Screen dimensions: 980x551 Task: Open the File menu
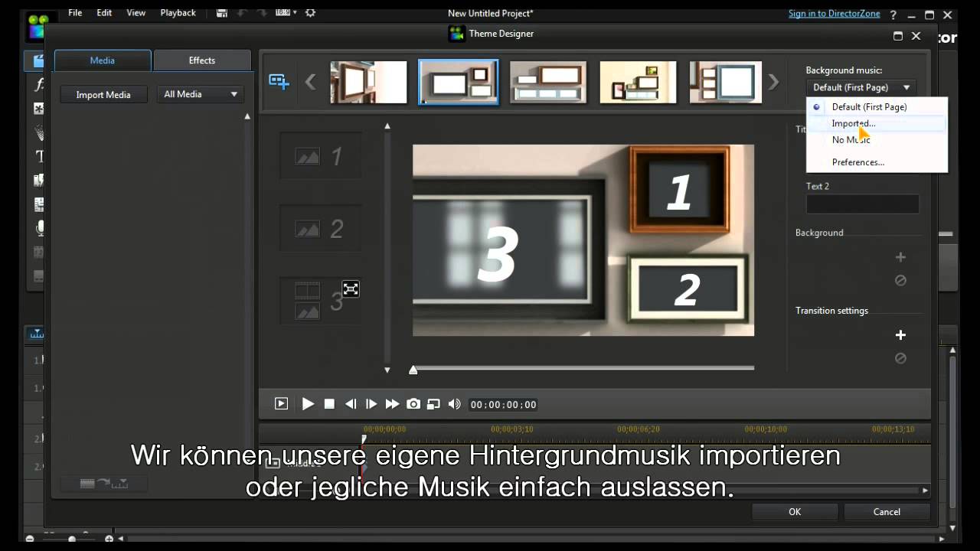pos(75,13)
